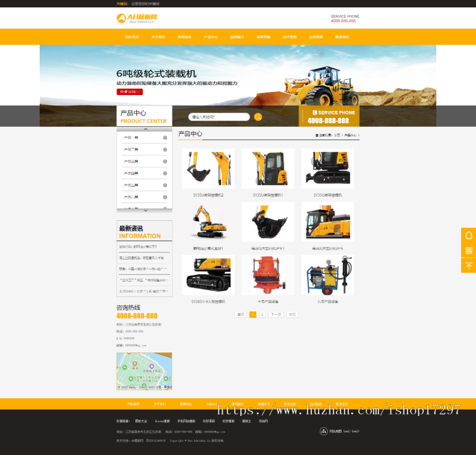Click the Baidu map thumbnail

click(144, 371)
